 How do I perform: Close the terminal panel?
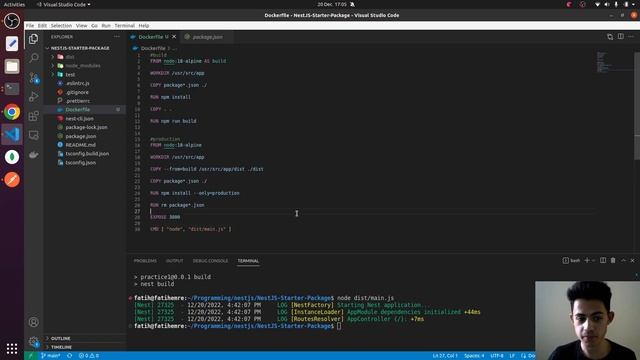[x=633, y=260]
